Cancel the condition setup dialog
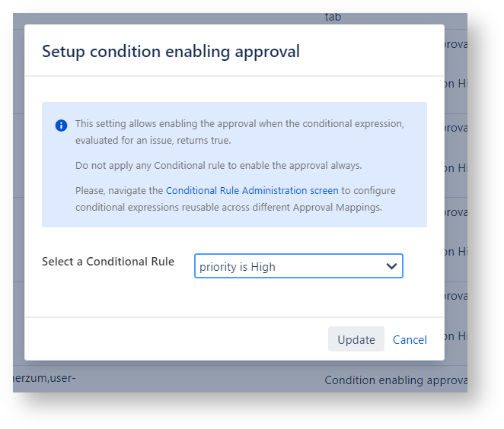The height and width of the screenshot is (429, 504). tap(410, 340)
